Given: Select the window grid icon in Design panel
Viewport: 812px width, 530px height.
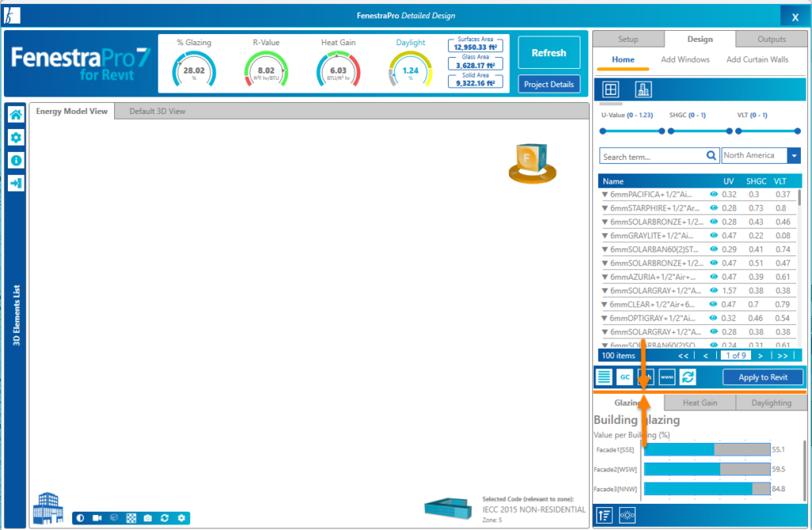Looking at the screenshot, I should [x=611, y=90].
